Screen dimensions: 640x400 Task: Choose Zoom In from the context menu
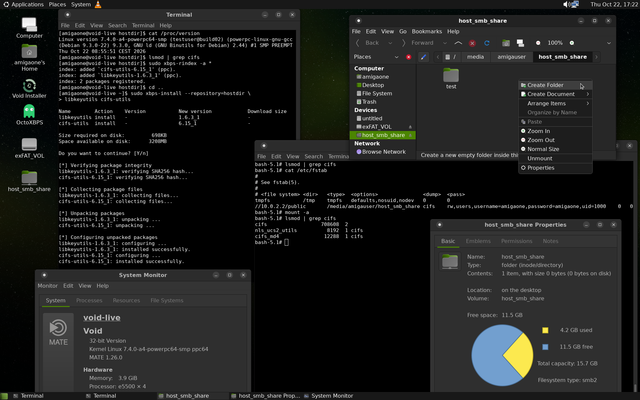(556, 131)
